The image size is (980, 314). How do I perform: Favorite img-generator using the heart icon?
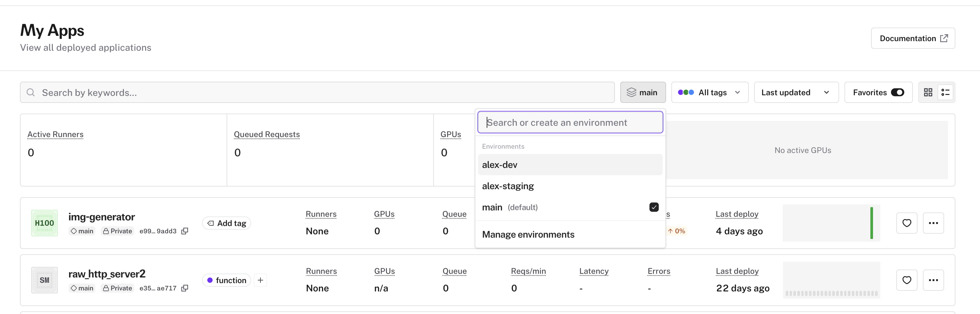point(907,223)
